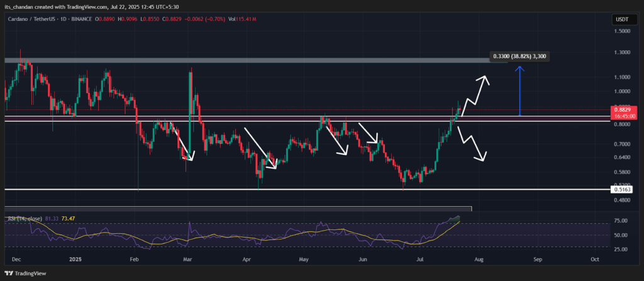Click the 25.00 RSI scale label

(x=621, y=249)
